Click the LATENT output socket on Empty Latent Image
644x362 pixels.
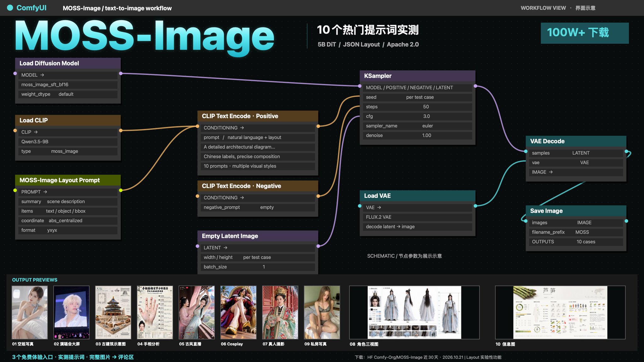(x=318, y=246)
